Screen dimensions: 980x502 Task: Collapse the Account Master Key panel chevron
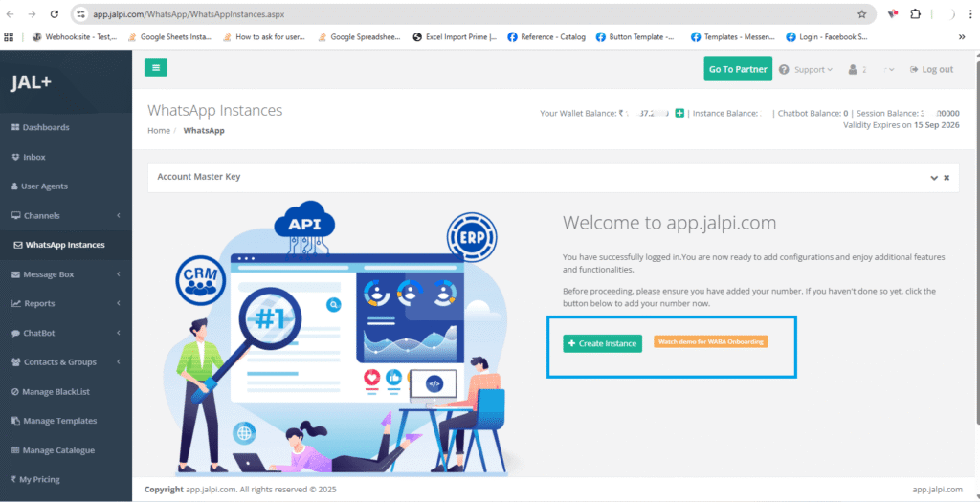click(x=933, y=178)
